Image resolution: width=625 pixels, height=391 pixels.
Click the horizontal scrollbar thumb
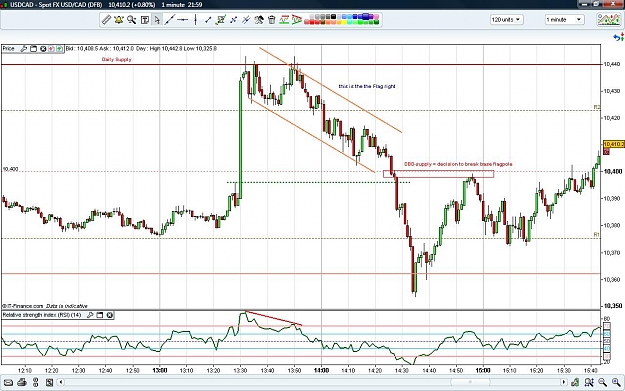tap(470, 383)
